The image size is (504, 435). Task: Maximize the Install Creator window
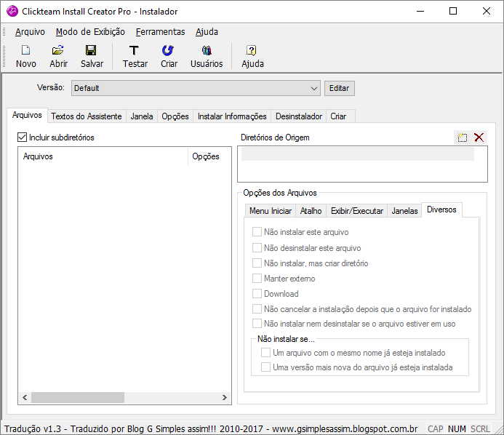[453, 11]
